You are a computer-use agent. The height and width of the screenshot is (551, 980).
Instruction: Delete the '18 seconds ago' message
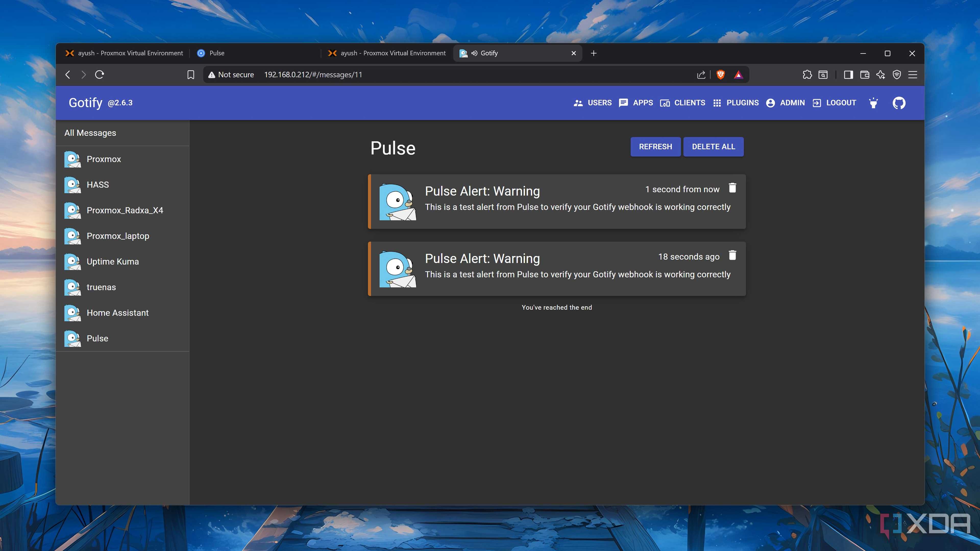(732, 255)
